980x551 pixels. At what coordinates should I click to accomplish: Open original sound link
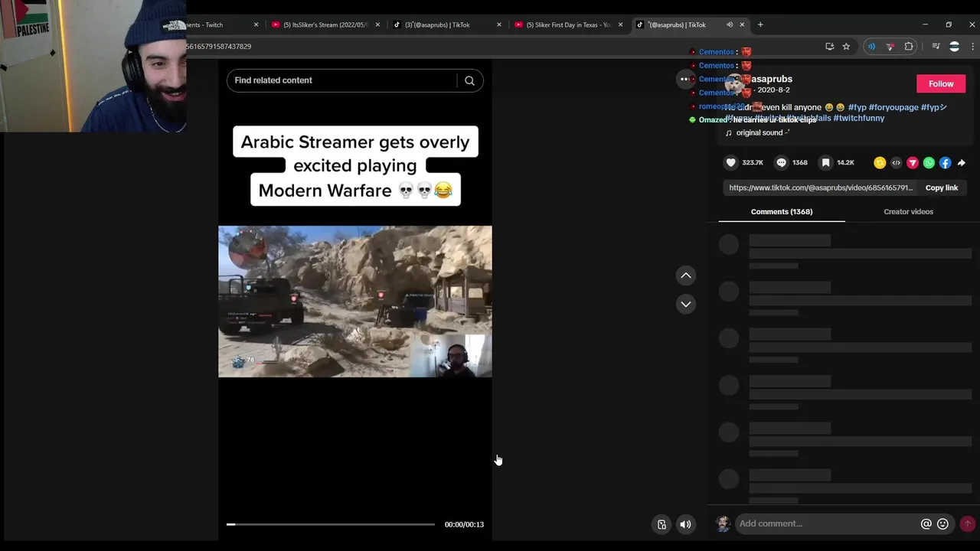point(758,132)
